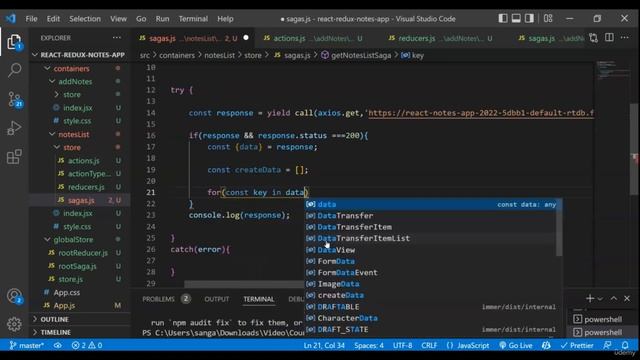Image resolution: width=640 pixels, height=360 pixels.
Task: Toggle primary side bar layout icon
Action: pyautogui.click(x=503, y=18)
